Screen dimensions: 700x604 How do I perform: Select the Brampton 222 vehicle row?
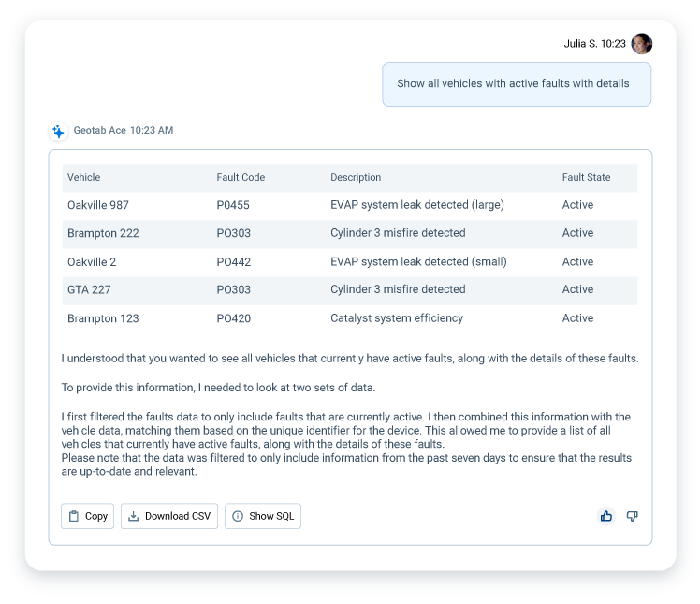[x=103, y=233]
